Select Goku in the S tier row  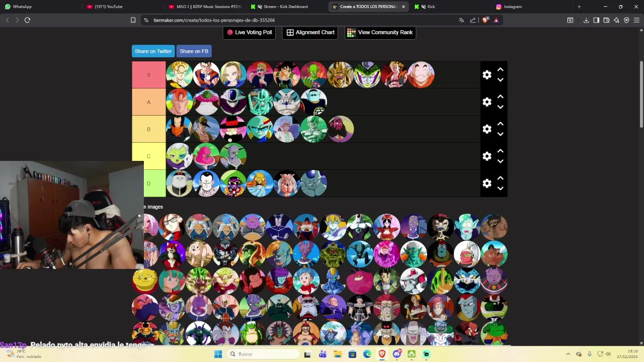point(179,74)
